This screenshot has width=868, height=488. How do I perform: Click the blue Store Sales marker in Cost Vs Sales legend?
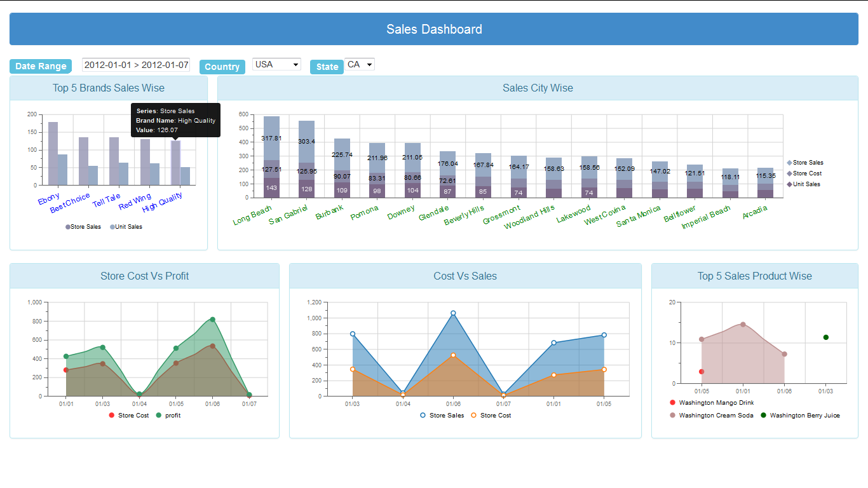coord(423,416)
